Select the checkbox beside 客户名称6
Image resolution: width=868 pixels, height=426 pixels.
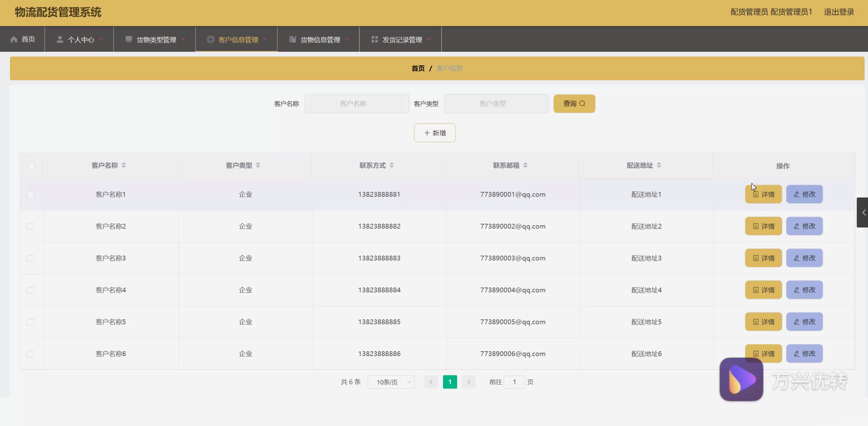click(x=31, y=354)
